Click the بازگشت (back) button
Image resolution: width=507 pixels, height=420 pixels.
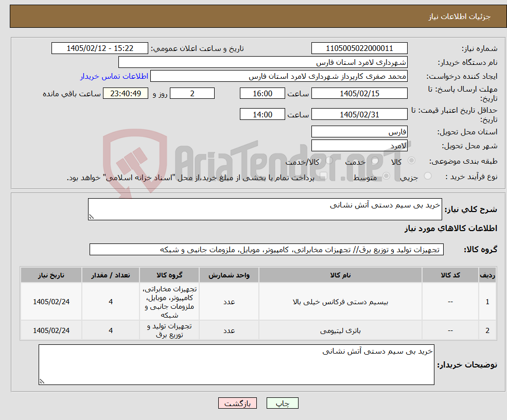237,403
